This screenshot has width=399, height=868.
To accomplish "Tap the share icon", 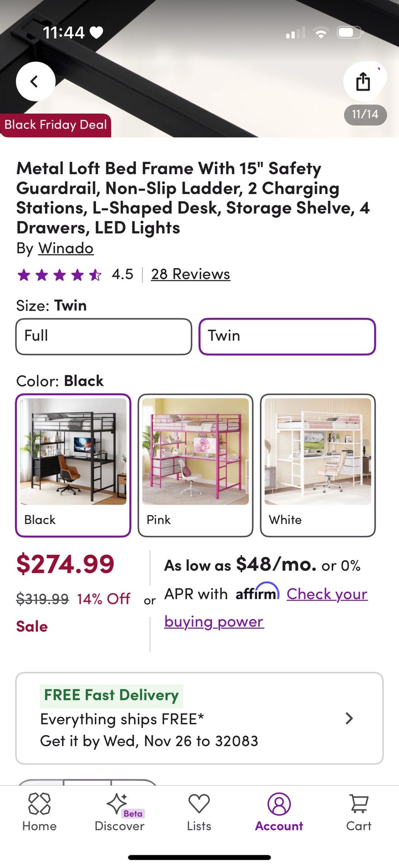I will (363, 82).
